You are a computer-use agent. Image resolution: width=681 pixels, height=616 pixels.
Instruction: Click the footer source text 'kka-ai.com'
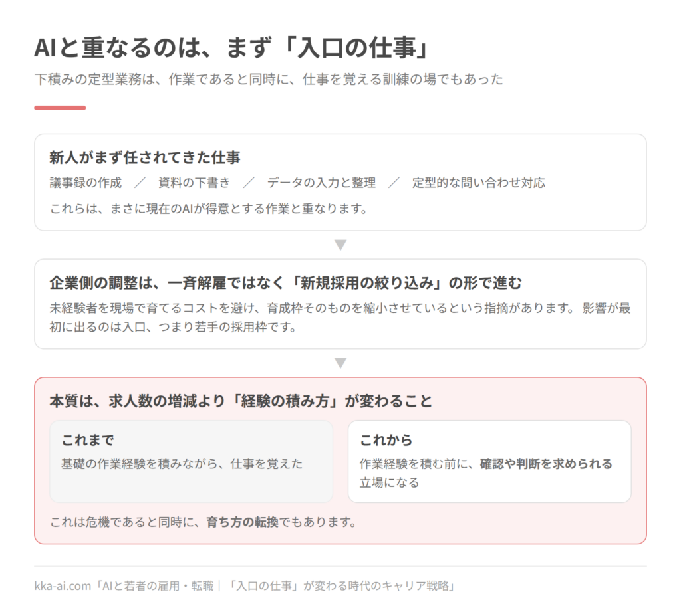point(63,587)
